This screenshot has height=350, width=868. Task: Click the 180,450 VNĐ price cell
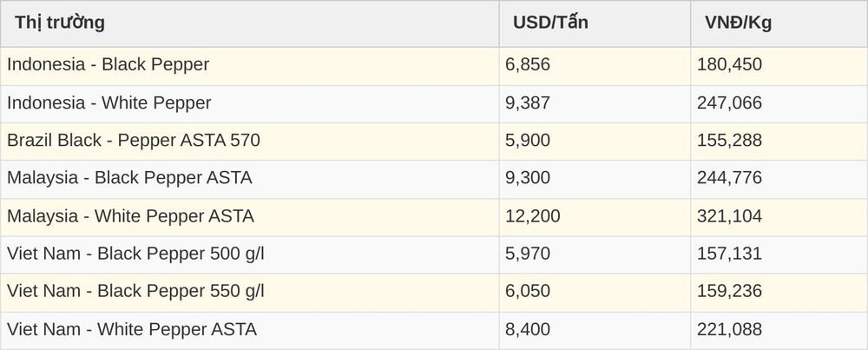pos(779,66)
